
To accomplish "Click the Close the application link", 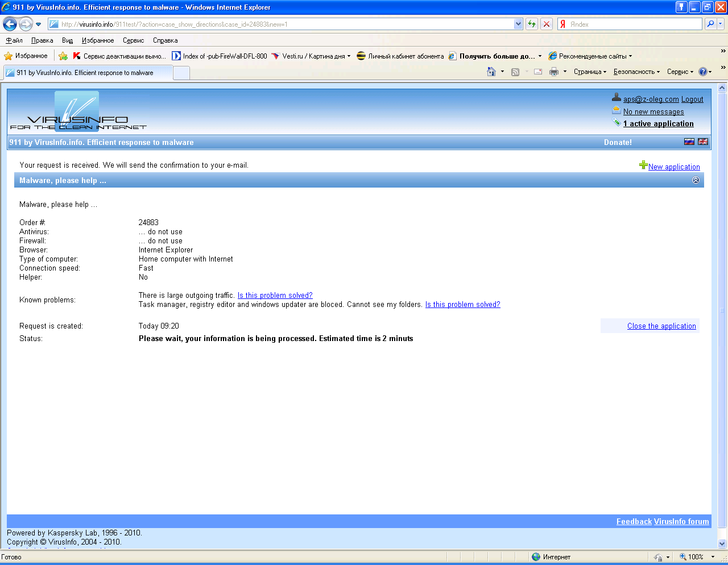I will pyautogui.click(x=661, y=326).
